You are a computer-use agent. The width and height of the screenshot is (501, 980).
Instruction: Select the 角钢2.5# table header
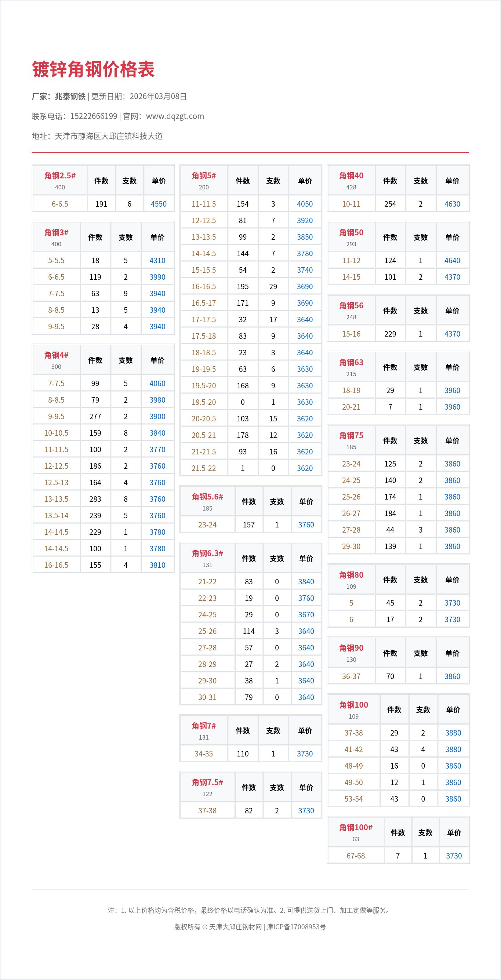point(60,180)
